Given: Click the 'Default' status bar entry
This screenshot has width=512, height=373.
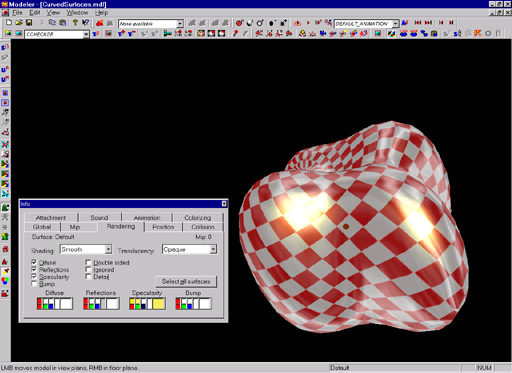Looking at the screenshot, I should coord(340,368).
